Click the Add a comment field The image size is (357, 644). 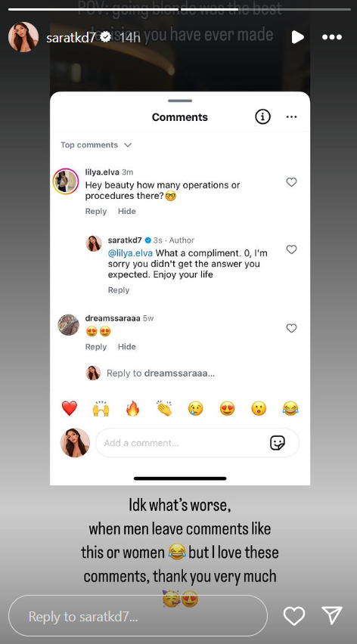[197, 443]
